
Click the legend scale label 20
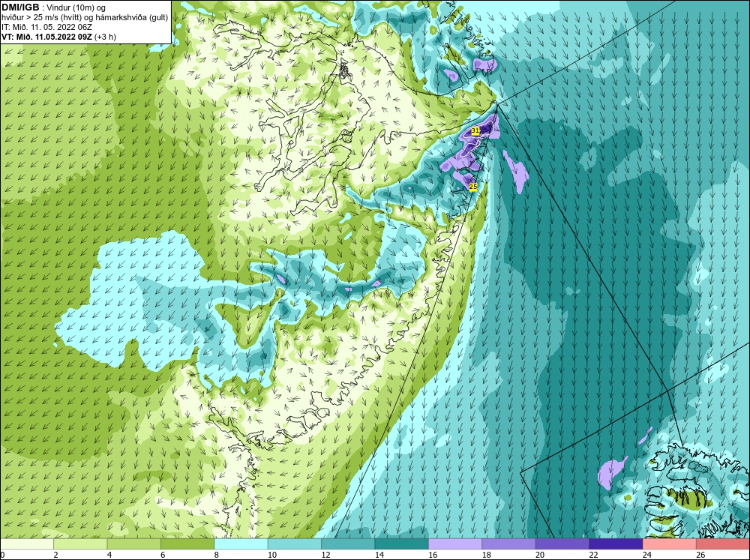[540, 555]
